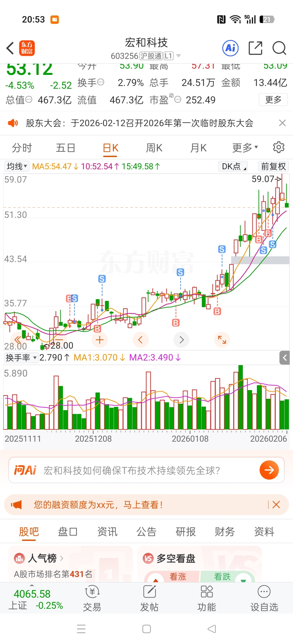Image resolution: width=293 pixels, height=644 pixels.
Task: Collapse side panel with gray arrow tab
Action: click(285, 358)
